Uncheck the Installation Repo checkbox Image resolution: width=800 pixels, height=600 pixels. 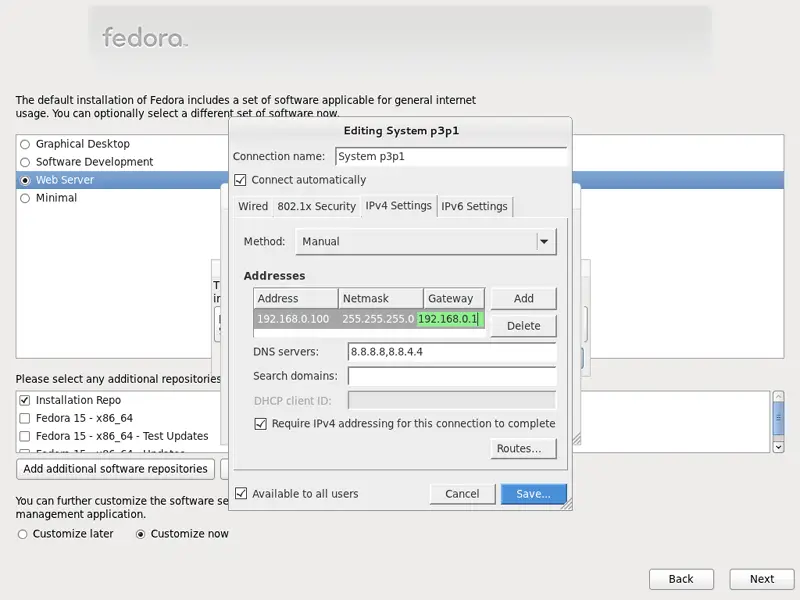click(x=24, y=400)
